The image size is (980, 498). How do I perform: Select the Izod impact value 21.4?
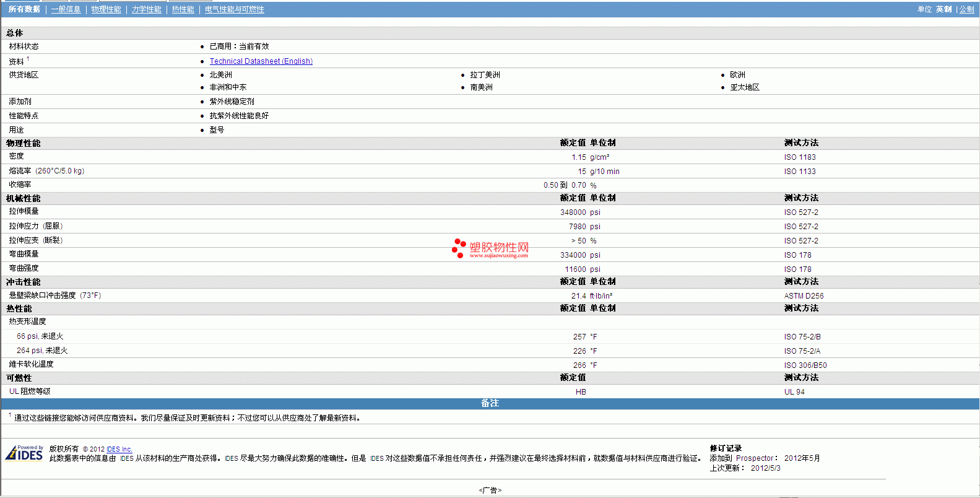pos(579,296)
